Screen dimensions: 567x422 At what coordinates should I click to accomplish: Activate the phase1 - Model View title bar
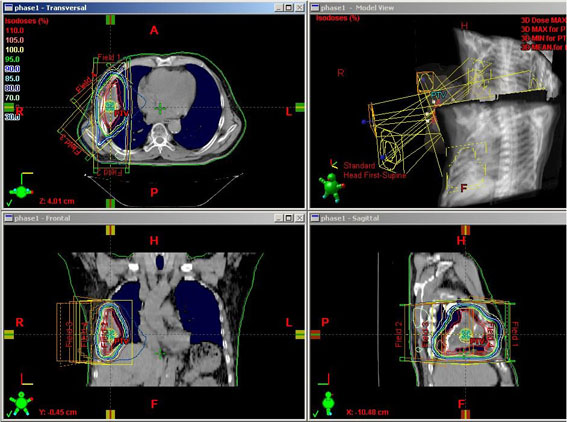point(438,8)
